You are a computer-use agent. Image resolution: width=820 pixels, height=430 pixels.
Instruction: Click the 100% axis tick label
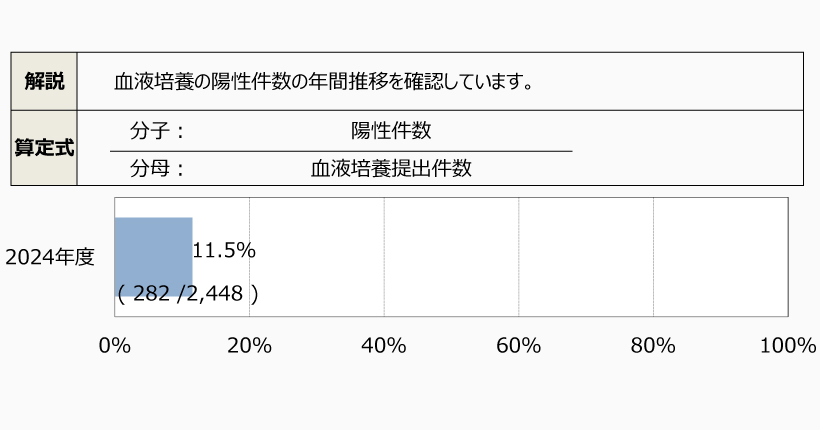point(787,346)
